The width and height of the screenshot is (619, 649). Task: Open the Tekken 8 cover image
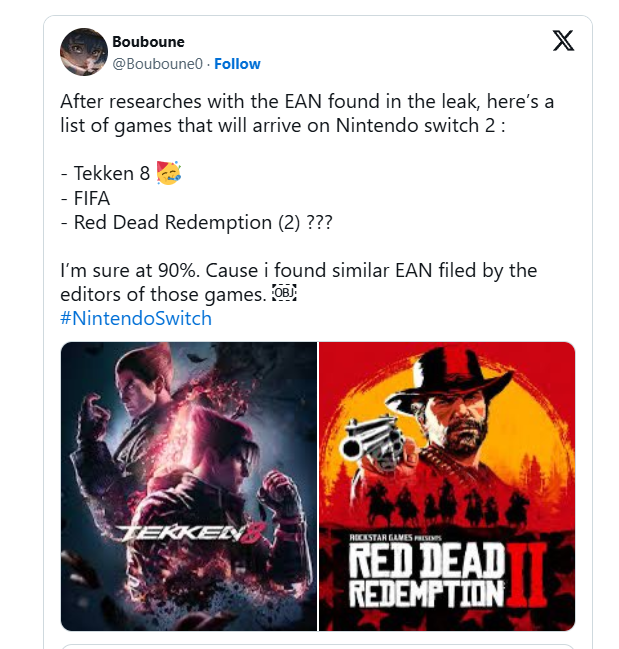click(189, 486)
